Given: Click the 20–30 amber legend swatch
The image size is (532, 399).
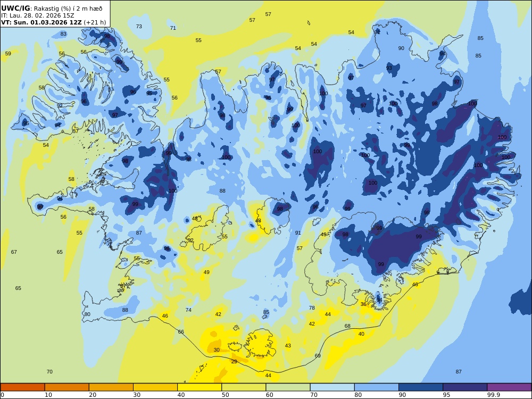Looking at the screenshot, I should [111, 387].
